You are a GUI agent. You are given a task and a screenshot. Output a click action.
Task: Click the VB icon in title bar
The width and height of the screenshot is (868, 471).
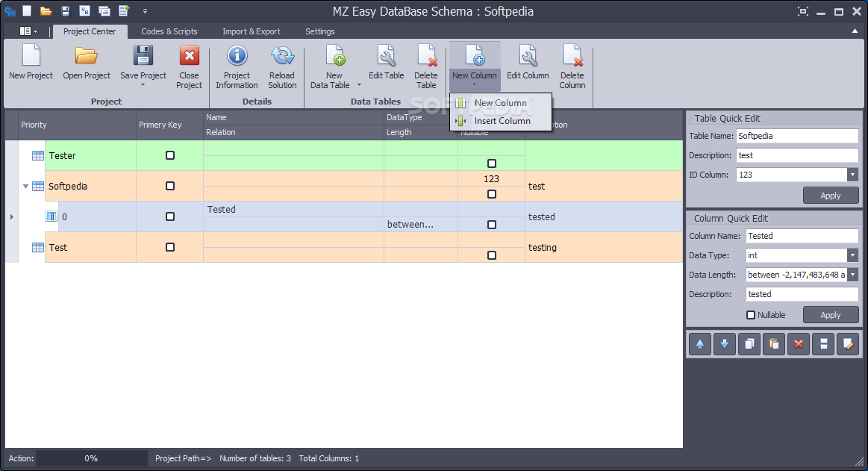[84, 10]
